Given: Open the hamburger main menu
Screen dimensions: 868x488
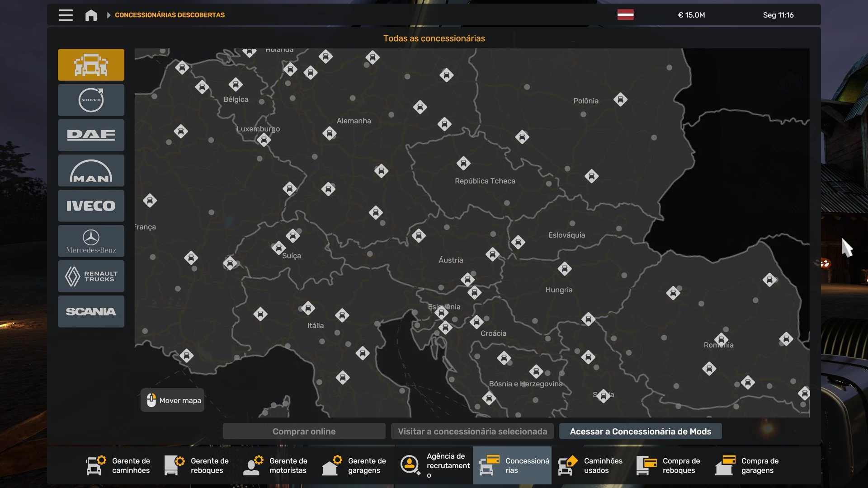Looking at the screenshot, I should click(66, 15).
